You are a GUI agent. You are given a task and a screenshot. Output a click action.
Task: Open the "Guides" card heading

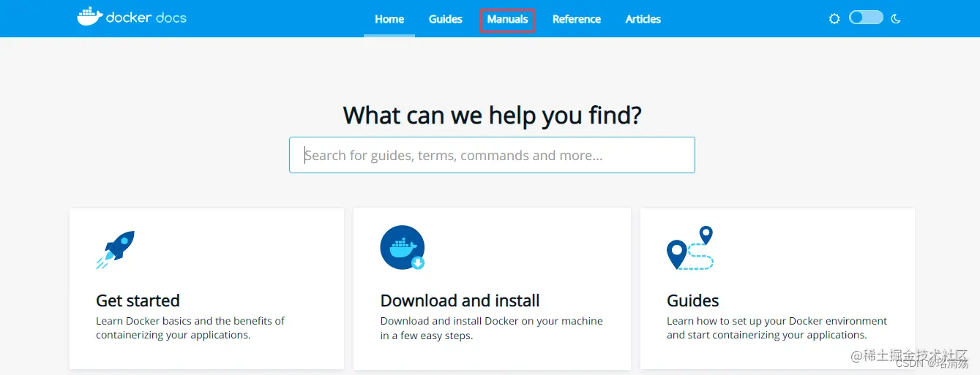pos(692,300)
